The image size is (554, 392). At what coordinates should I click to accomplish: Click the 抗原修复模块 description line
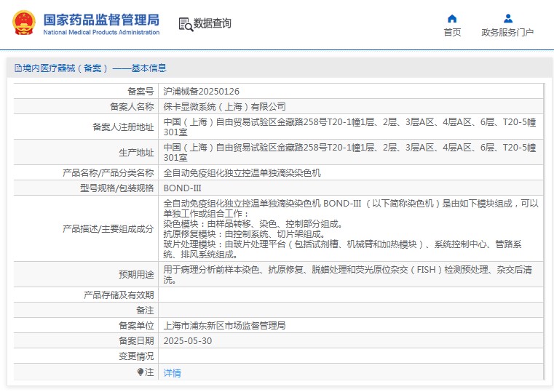click(x=244, y=234)
